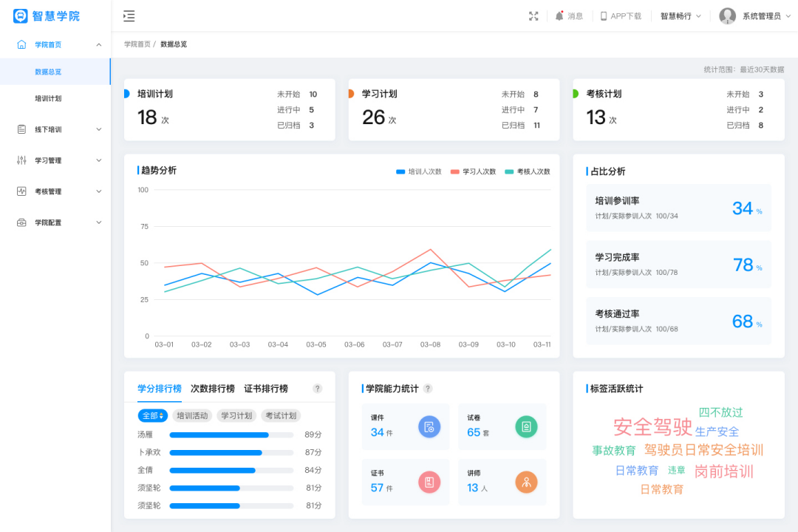Filter leaderboard by 学习计划 tag

tap(236, 416)
